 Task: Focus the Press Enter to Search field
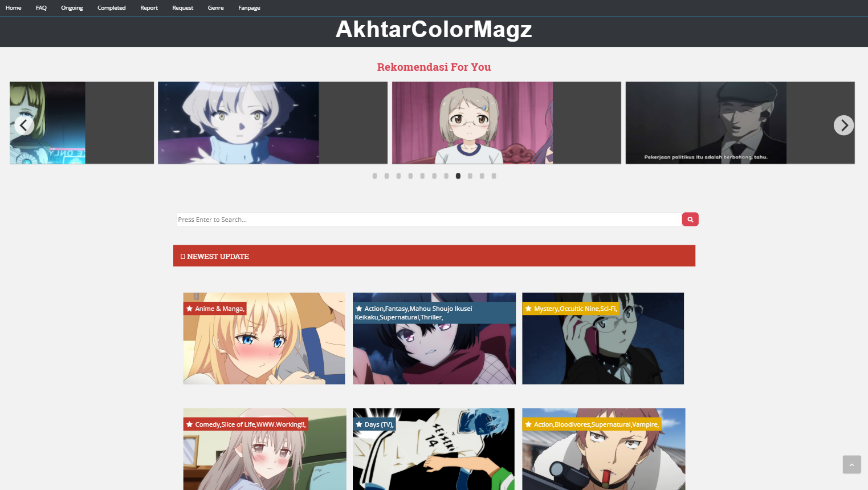(429, 220)
